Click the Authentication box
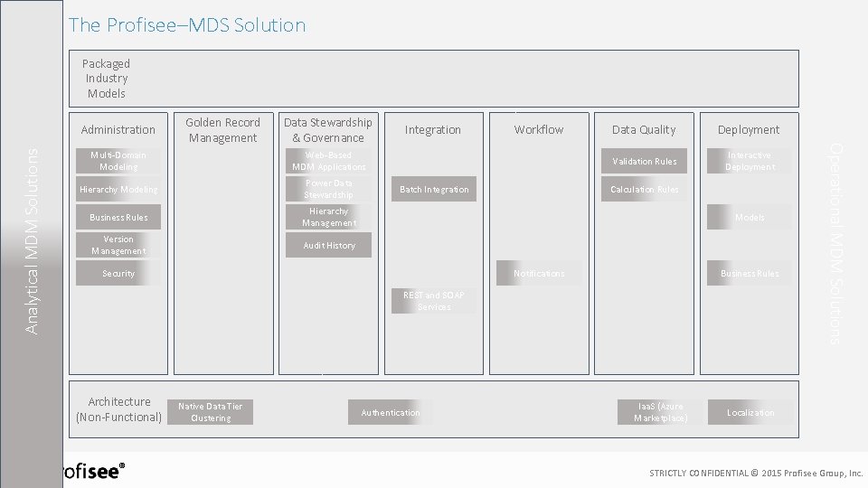 (391, 412)
